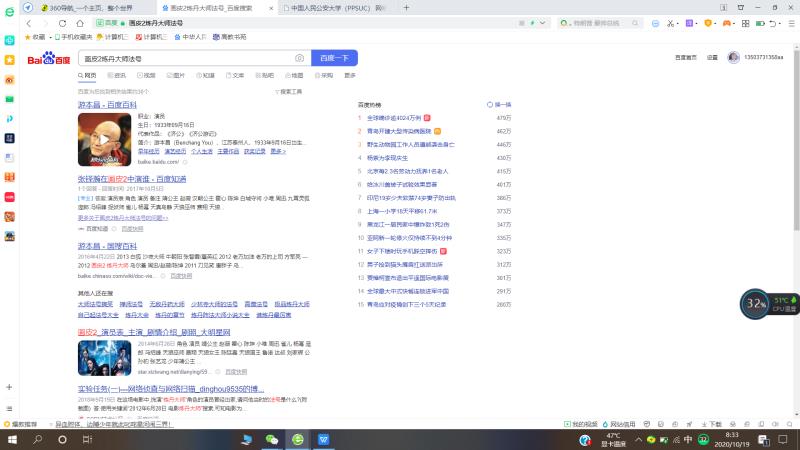Click the 32% floating CPU monitor
Image resolution: width=800 pixels, height=450 pixels.
[x=755, y=304]
